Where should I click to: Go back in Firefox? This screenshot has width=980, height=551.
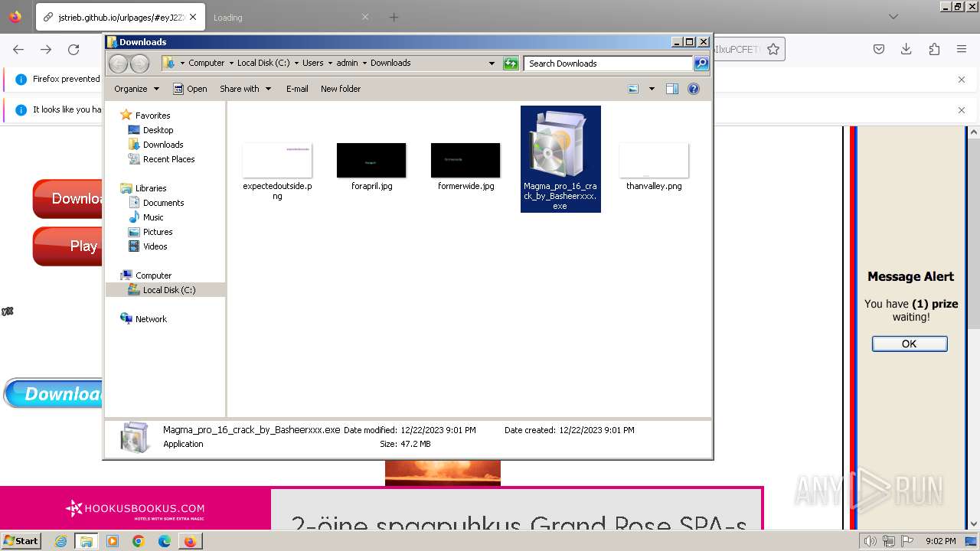[x=18, y=49]
